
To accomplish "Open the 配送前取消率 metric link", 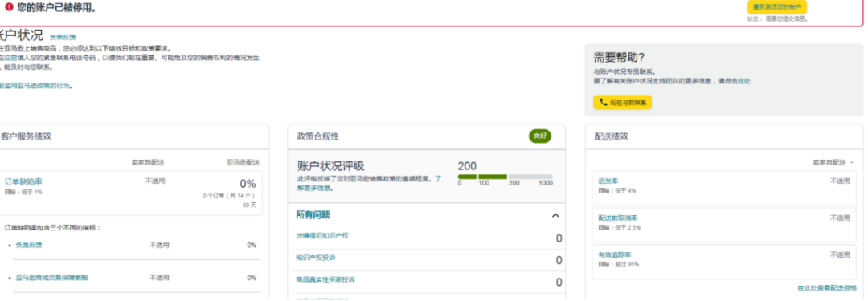I will coord(618,218).
